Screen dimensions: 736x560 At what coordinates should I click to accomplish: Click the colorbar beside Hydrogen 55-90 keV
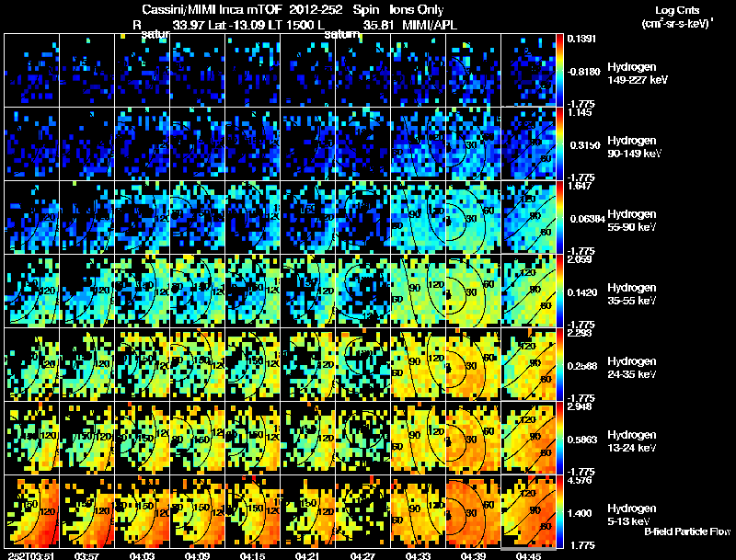(x=559, y=218)
